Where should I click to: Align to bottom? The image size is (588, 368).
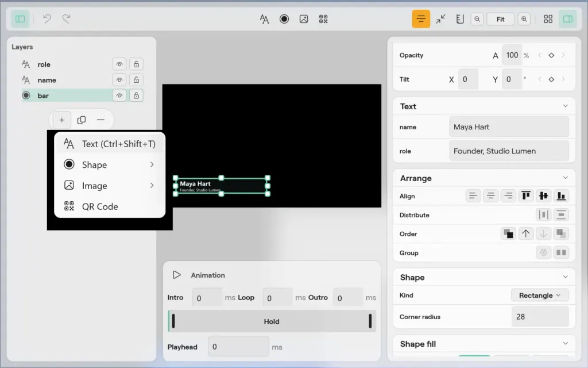561,195
